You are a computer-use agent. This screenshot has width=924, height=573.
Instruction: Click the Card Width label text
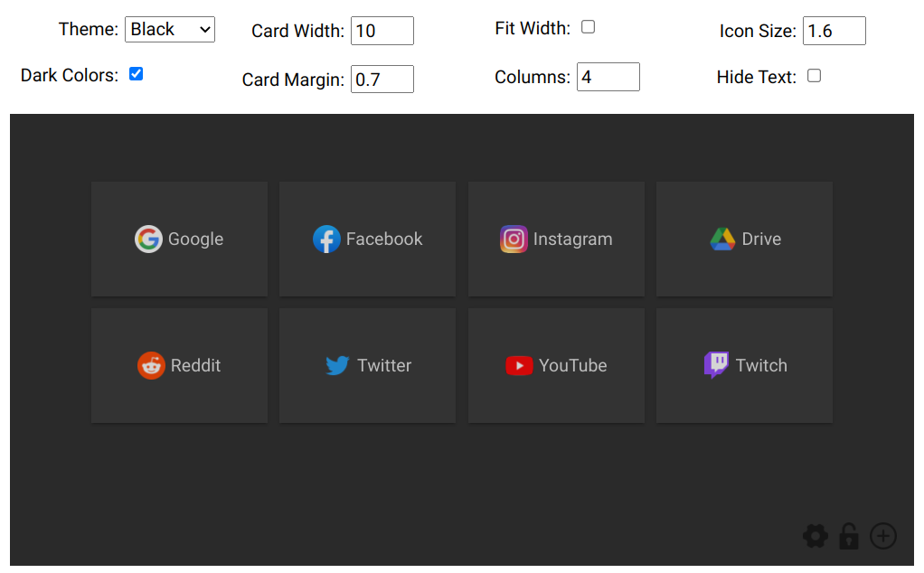[x=297, y=32]
